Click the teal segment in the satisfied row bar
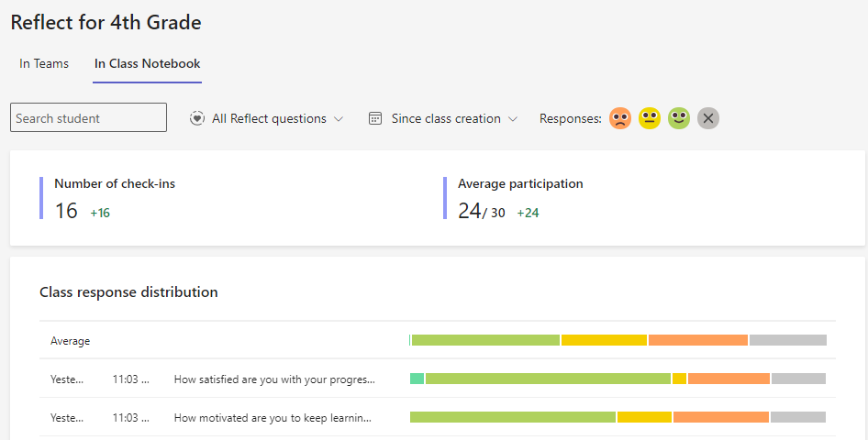 click(x=417, y=379)
